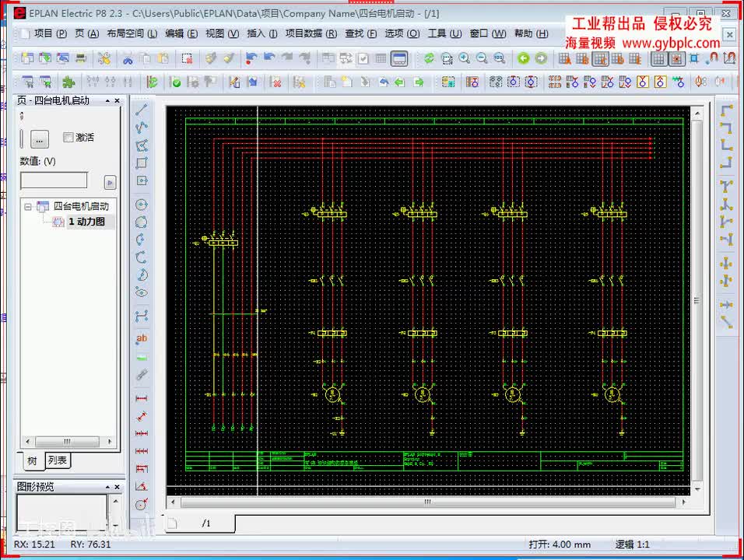This screenshot has width=744, height=560.
Task: Collapse the 四台电机启动 project tree node
Action: [x=28, y=207]
